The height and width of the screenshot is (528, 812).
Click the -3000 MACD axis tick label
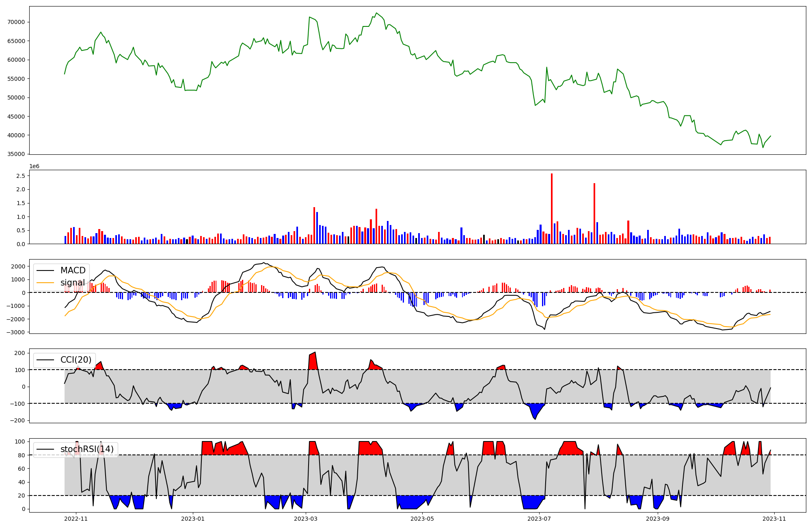[x=16, y=332]
